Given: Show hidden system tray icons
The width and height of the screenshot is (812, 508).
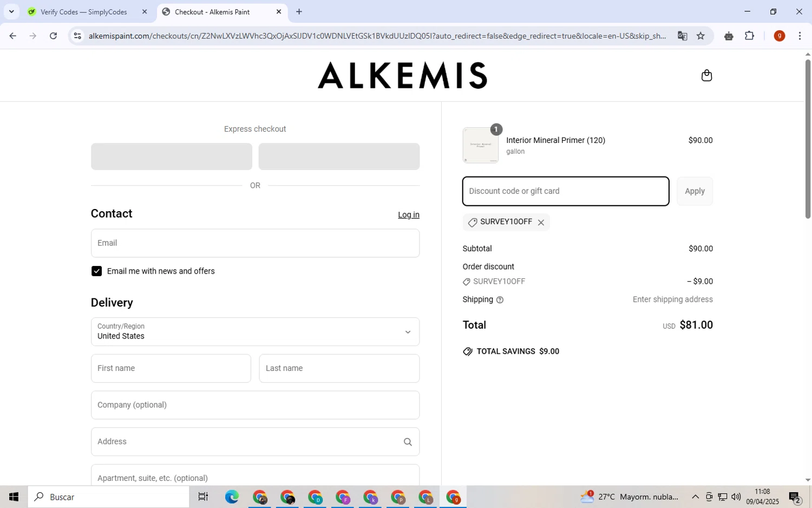Looking at the screenshot, I should coord(695,497).
